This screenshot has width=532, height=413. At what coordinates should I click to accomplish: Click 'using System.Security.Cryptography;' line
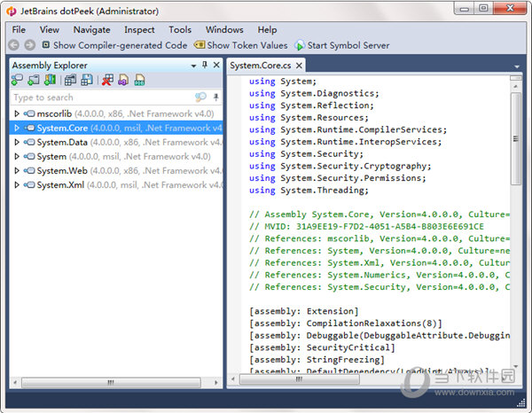[340, 166]
